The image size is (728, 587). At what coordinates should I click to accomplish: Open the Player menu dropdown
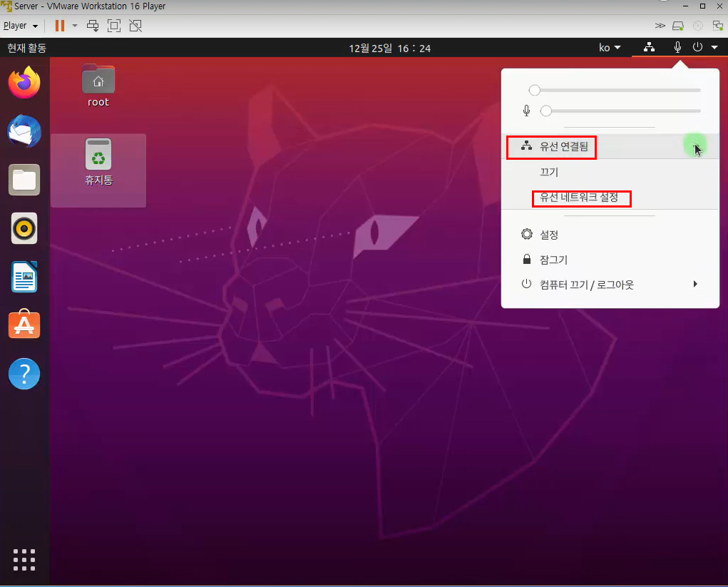pyautogui.click(x=21, y=26)
